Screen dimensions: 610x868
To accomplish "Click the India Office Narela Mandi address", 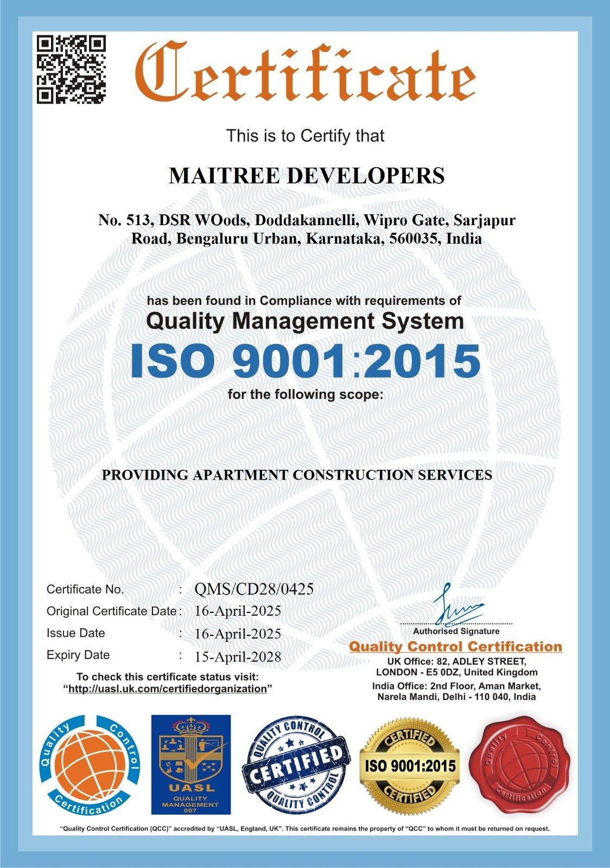I will tap(456, 691).
